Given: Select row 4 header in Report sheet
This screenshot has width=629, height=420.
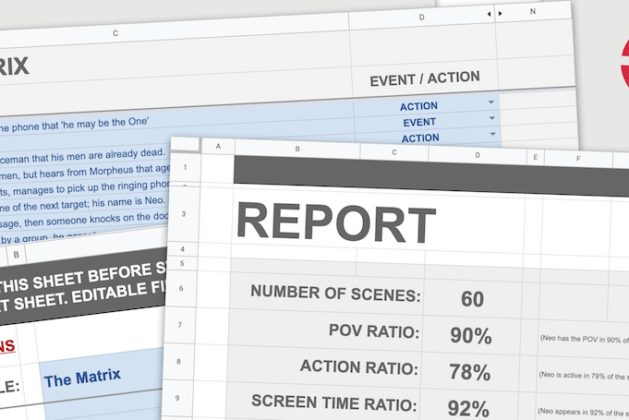Looking at the screenshot, I should (183, 249).
